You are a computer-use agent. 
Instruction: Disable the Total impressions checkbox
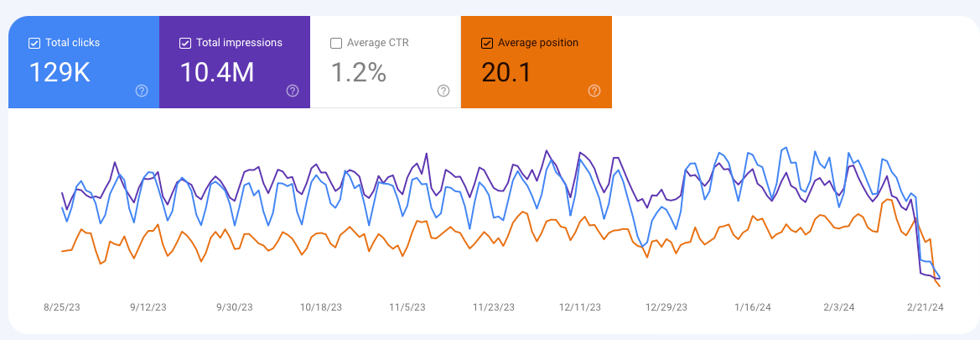coord(185,43)
